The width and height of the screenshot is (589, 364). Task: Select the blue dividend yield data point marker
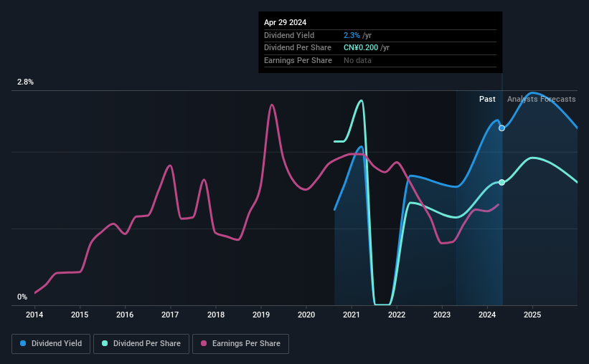(x=502, y=128)
